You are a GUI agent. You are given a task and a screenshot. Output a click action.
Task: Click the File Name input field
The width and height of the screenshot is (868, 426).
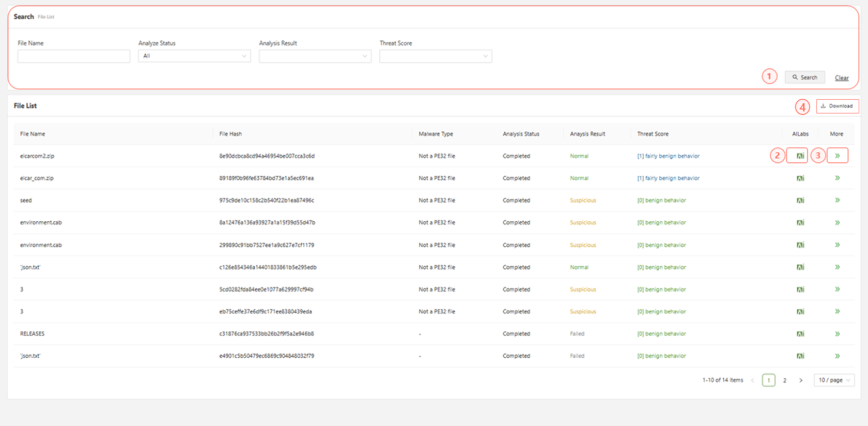pos(74,56)
